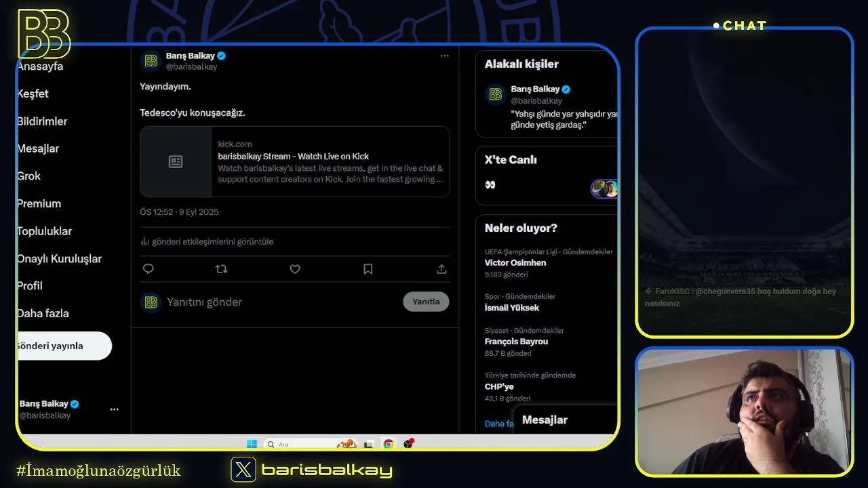Open Mesajlar in the sidebar
868x488 pixels.
click(x=38, y=148)
